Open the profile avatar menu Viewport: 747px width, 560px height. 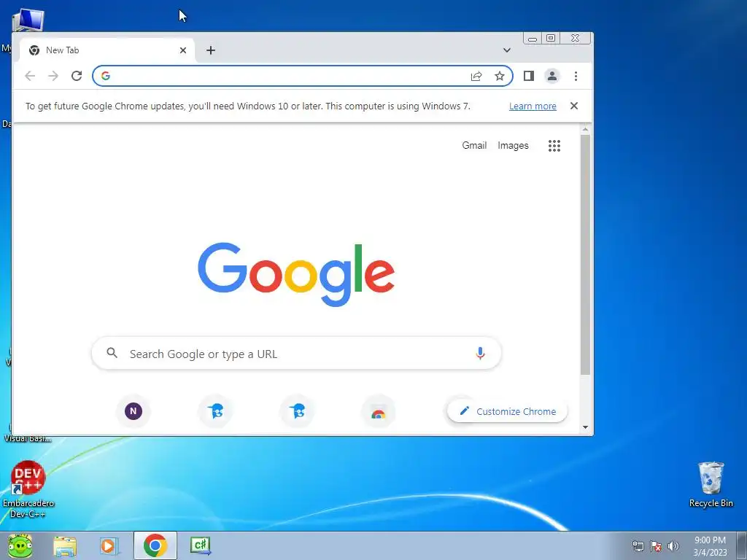(552, 76)
